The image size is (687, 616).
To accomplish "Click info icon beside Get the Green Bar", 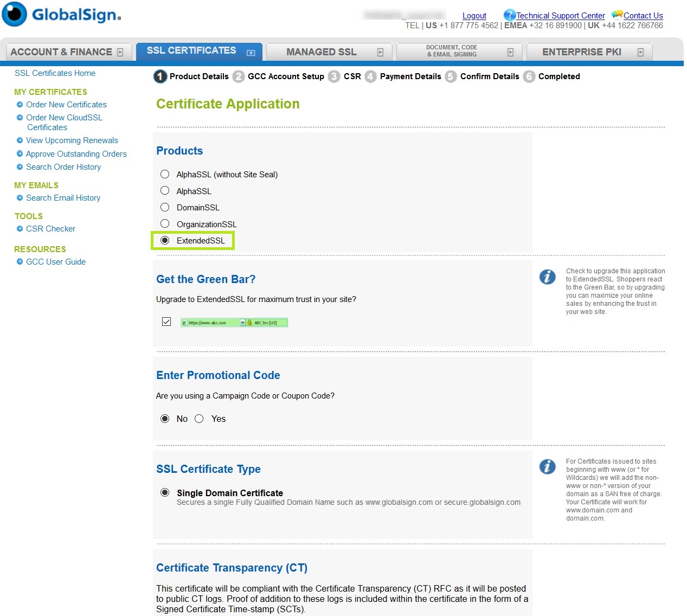I will 547,277.
